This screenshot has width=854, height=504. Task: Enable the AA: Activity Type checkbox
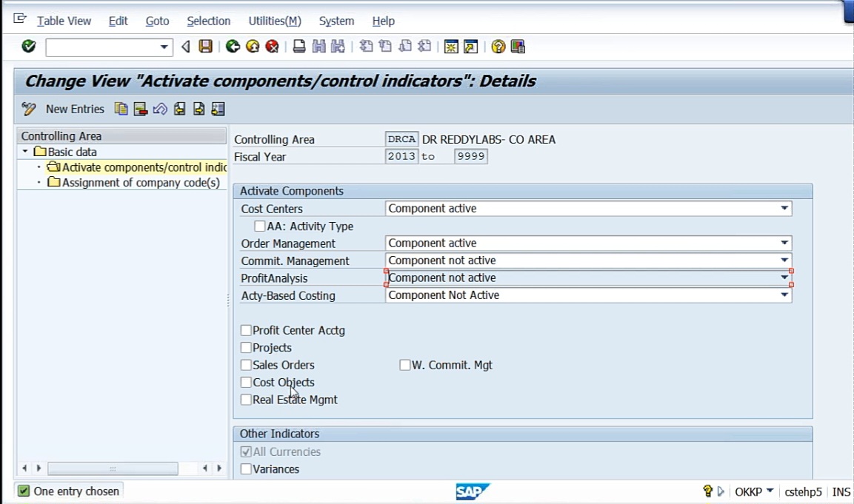[260, 226]
